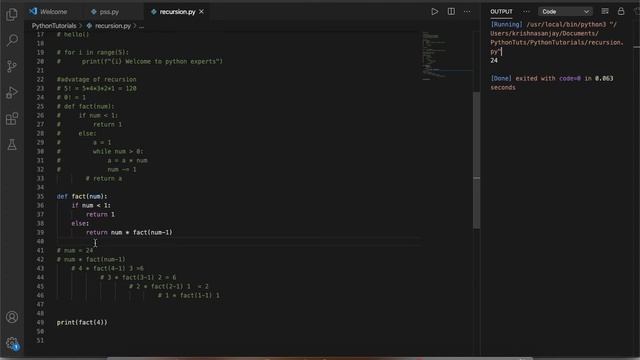
Task: Open Output panel more views ellipsis
Action: (526, 12)
